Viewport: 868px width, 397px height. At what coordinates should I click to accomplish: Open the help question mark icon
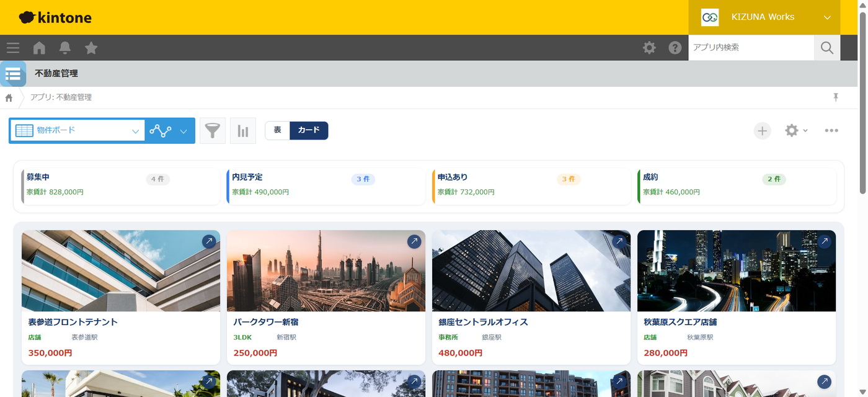[675, 48]
